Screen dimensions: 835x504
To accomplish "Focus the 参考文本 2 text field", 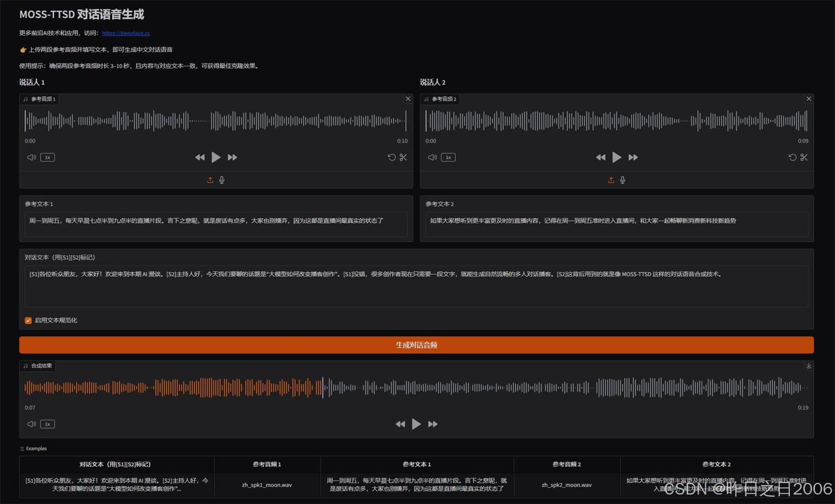I will click(617, 225).
